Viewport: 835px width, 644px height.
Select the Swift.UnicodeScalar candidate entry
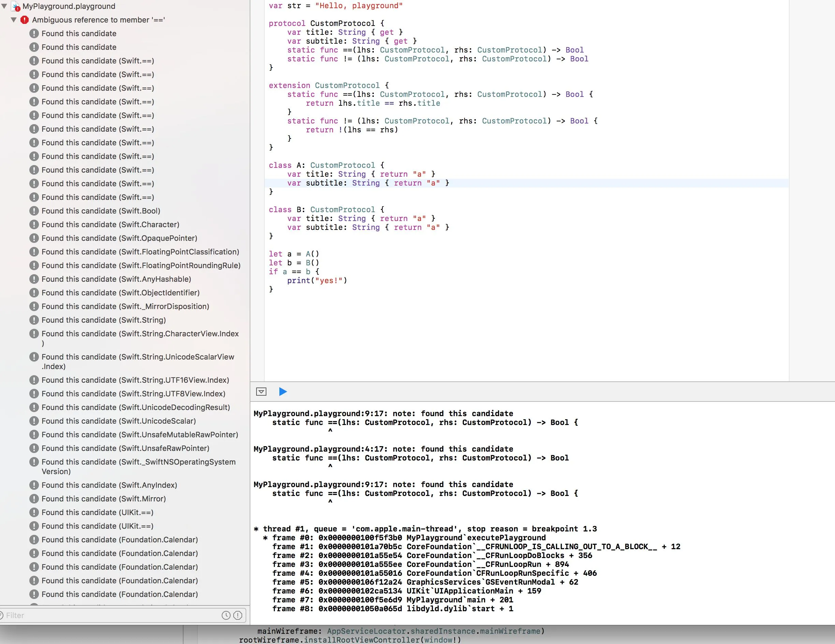pyautogui.click(x=118, y=421)
